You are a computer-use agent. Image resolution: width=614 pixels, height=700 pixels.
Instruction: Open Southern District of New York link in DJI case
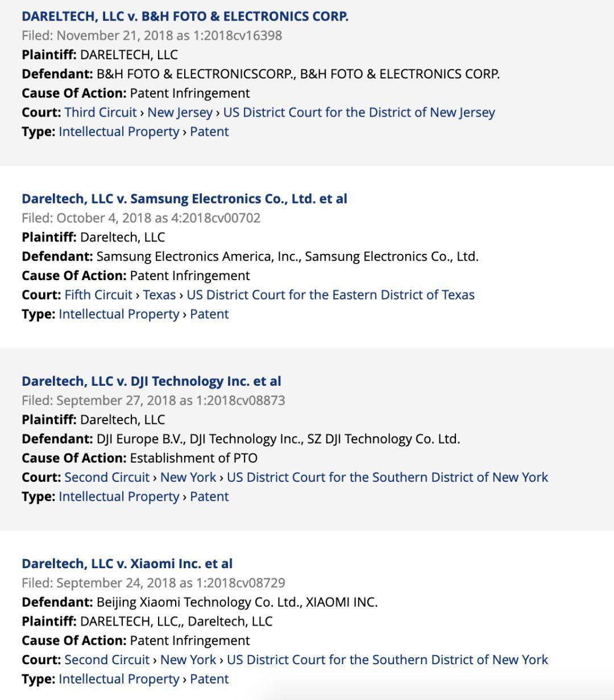(387, 477)
